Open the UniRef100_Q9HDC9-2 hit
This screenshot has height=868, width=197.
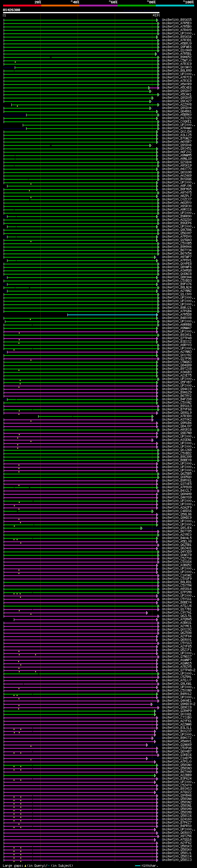coord(179,704)
